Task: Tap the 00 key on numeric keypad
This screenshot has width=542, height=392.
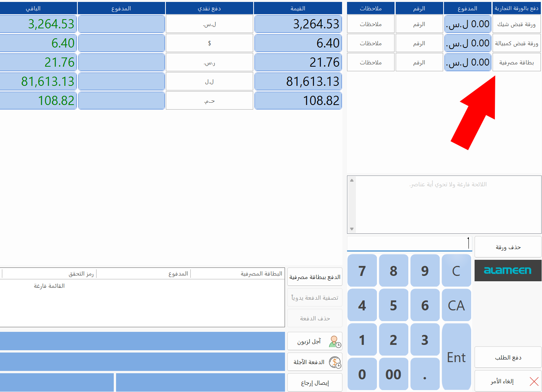Action: pos(393,374)
